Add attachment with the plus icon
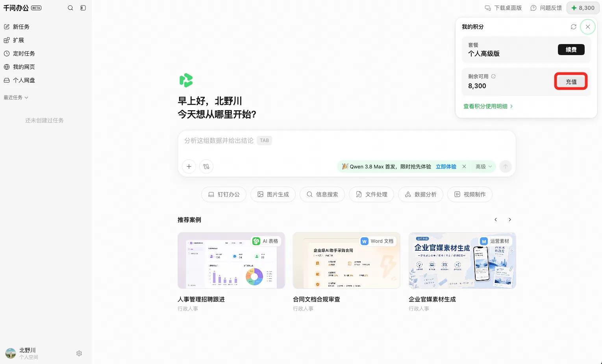The image size is (602, 364). (189, 166)
